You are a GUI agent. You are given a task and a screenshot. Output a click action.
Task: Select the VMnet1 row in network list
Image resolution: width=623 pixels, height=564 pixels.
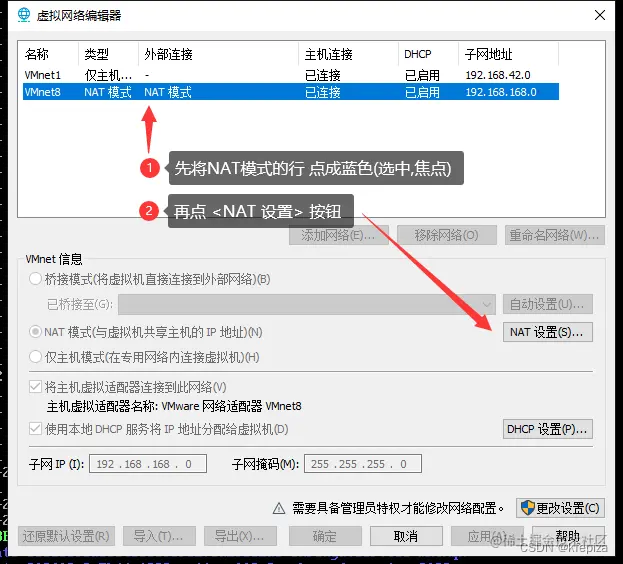click(x=291, y=75)
